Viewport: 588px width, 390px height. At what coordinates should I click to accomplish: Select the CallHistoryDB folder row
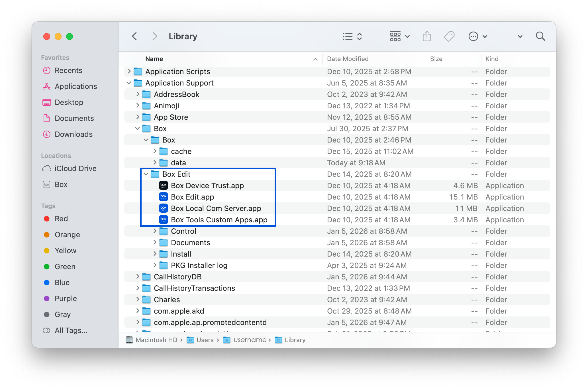177,277
